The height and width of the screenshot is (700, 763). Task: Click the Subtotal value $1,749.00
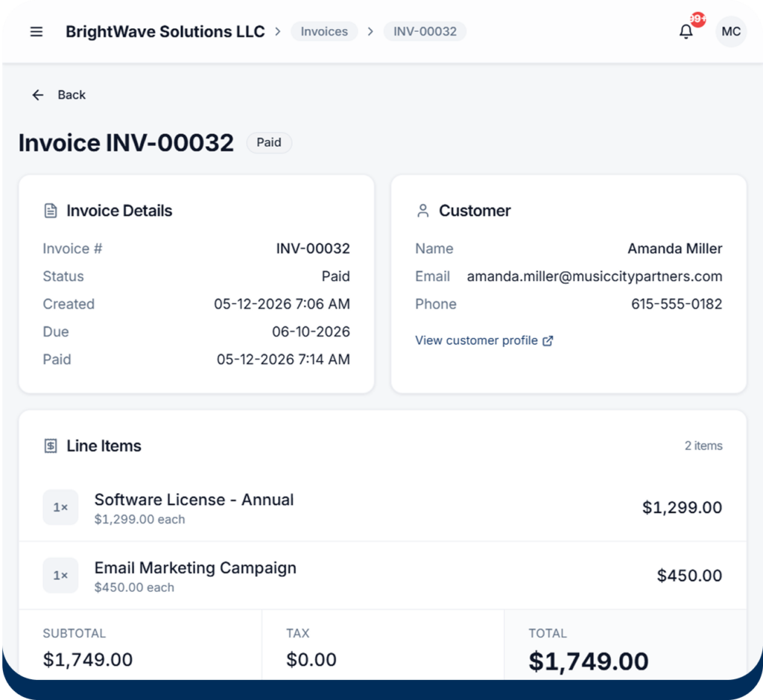point(88,660)
